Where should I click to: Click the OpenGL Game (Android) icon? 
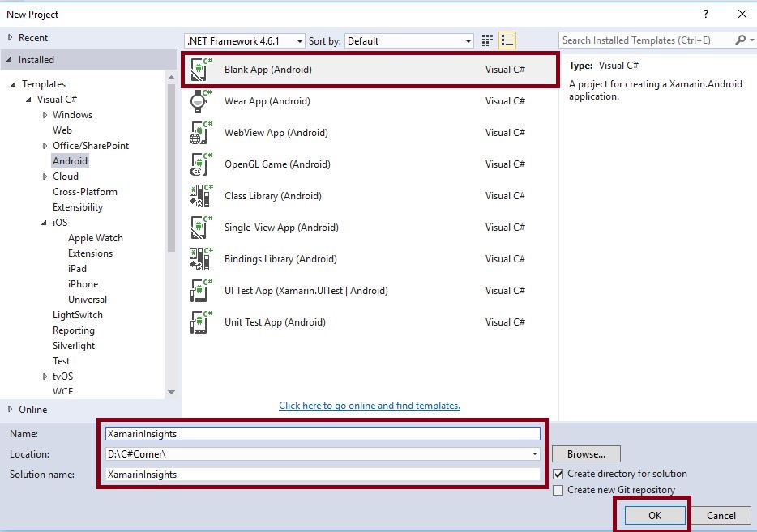click(200, 164)
